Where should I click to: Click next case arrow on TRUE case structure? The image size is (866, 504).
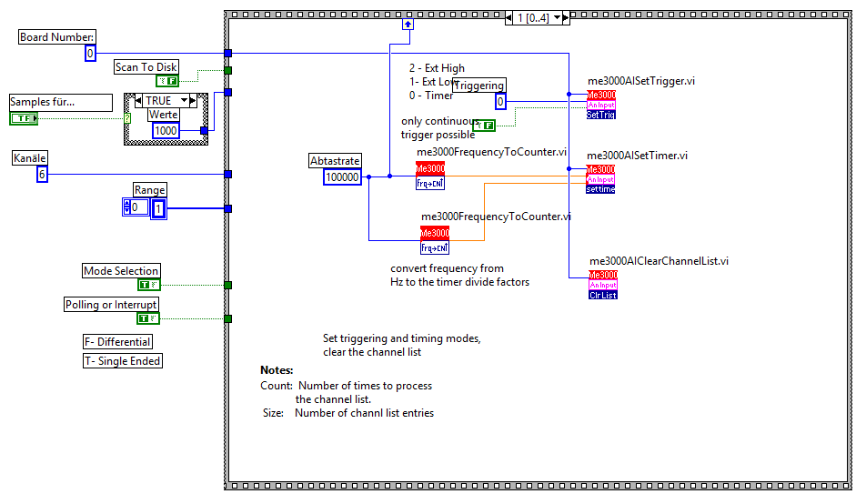coord(193,101)
